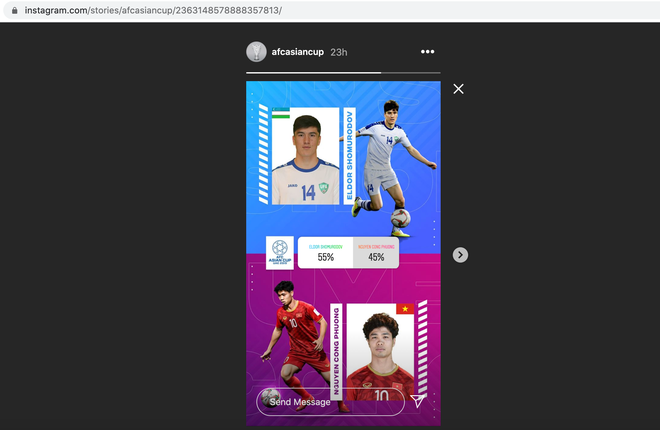660x430 pixels.
Task: Click the afcasiancup profile avatar
Action: pos(256,52)
